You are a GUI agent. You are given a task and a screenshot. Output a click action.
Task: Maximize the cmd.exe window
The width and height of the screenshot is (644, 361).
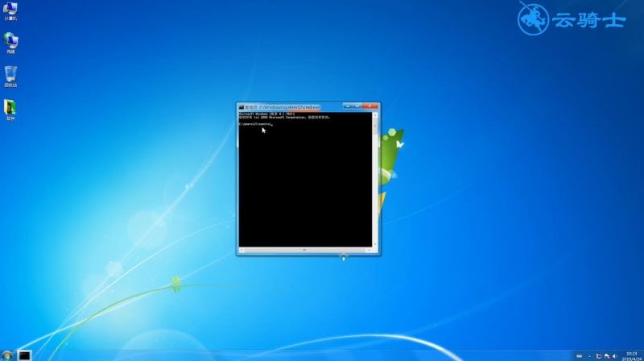pos(357,106)
